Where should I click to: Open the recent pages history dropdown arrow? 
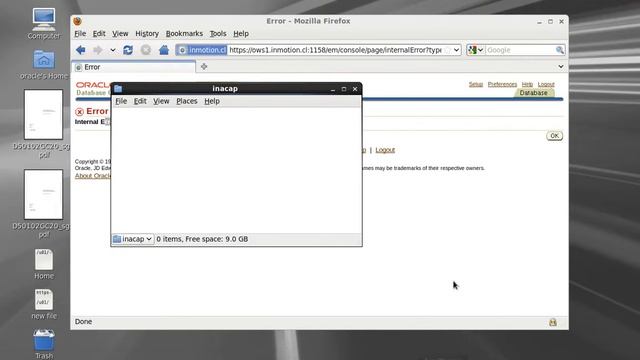click(x=113, y=50)
